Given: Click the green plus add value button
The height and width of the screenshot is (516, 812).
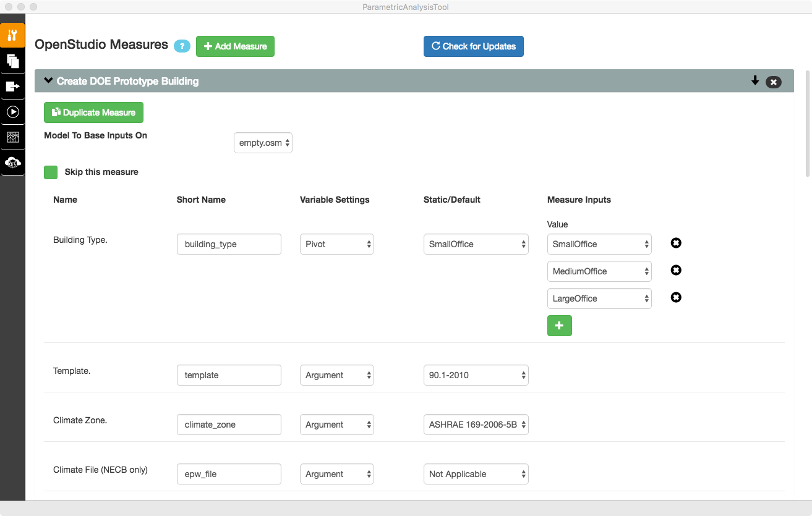Looking at the screenshot, I should click(x=559, y=326).
